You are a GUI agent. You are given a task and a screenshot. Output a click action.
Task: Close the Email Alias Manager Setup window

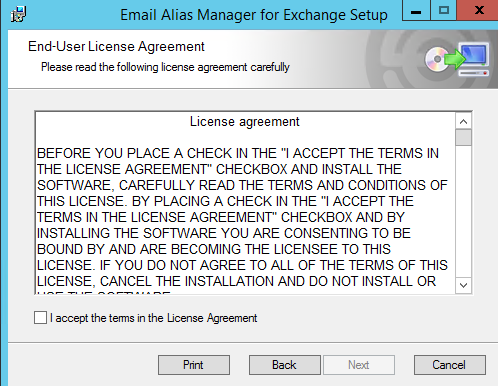pos(478,10)
